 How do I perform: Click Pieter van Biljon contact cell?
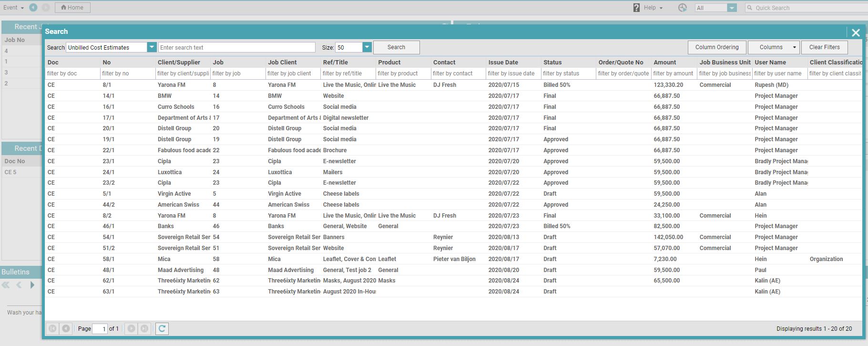454,259
